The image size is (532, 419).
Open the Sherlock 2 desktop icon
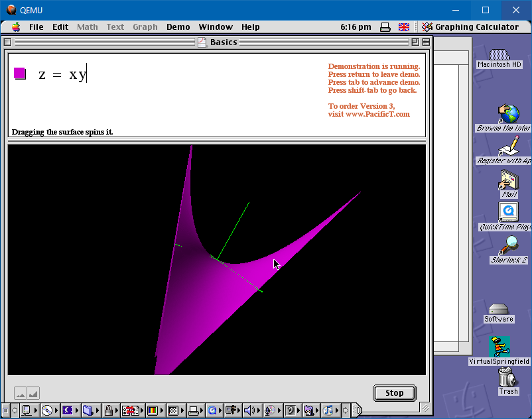click(x=509, y=247)
